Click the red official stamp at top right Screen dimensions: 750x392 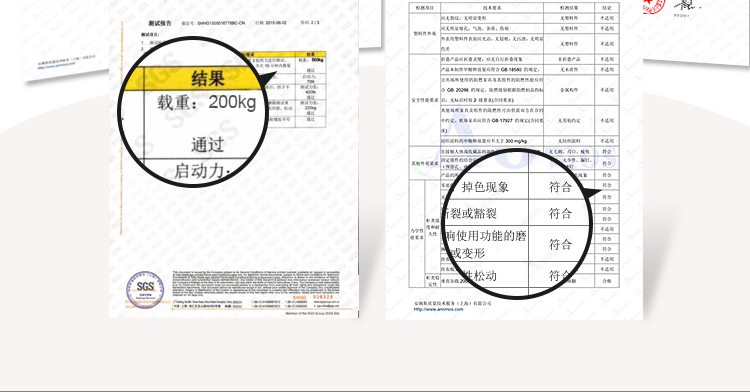pos(653,6)
